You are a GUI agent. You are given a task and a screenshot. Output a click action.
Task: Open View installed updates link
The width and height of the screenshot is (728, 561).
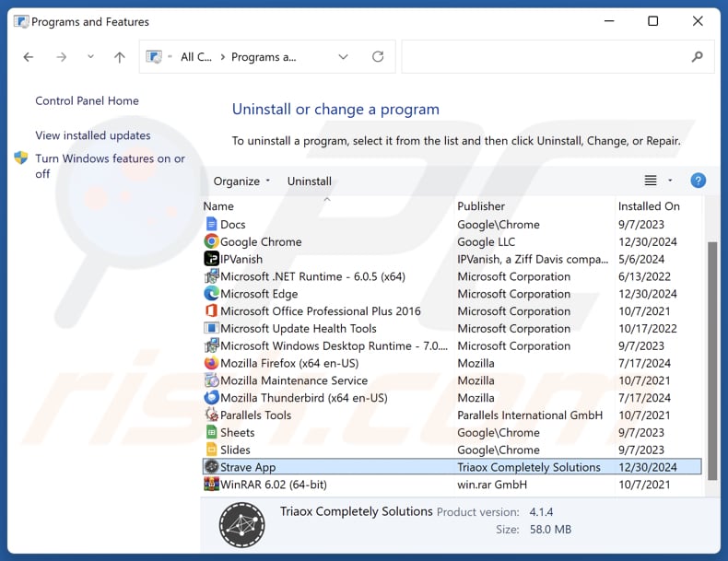click(93, 135)
